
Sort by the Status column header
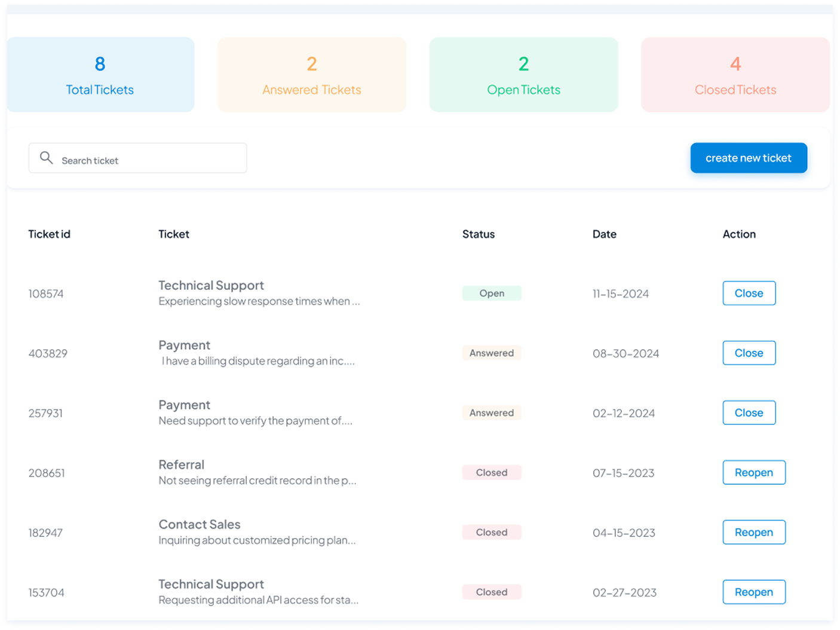[478, 234]
